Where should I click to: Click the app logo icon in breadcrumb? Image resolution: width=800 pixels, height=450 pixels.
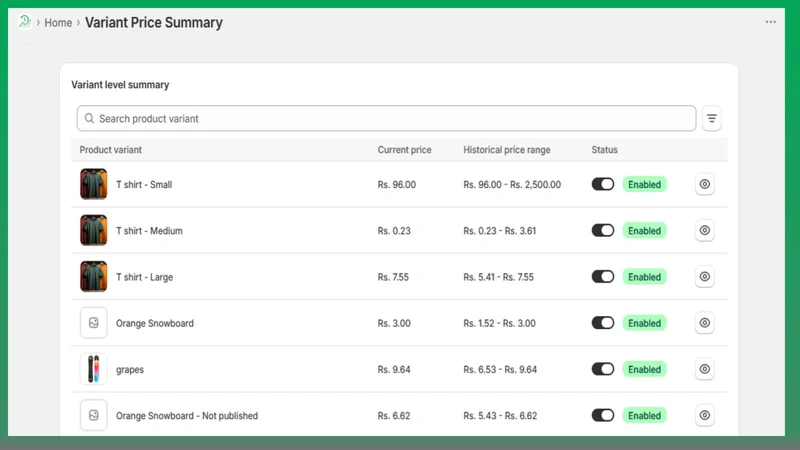point(24,22)
